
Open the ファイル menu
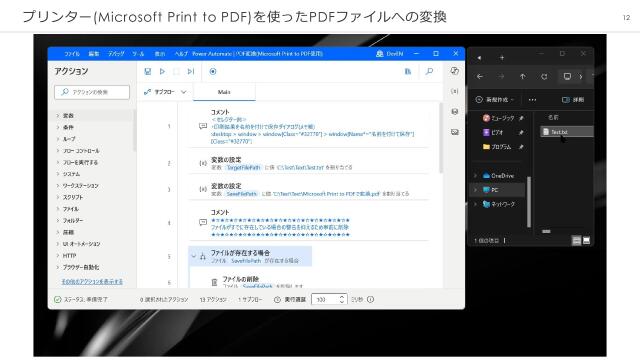coord(72,53)
